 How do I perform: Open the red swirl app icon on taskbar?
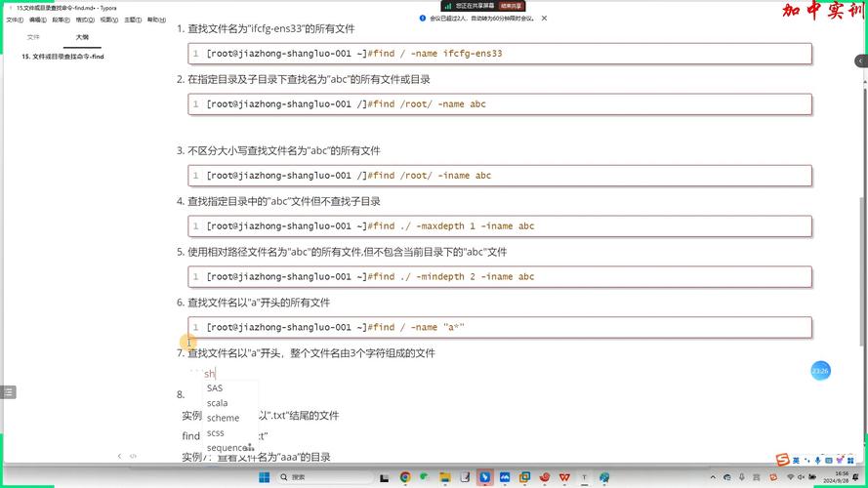click(545, 477)
